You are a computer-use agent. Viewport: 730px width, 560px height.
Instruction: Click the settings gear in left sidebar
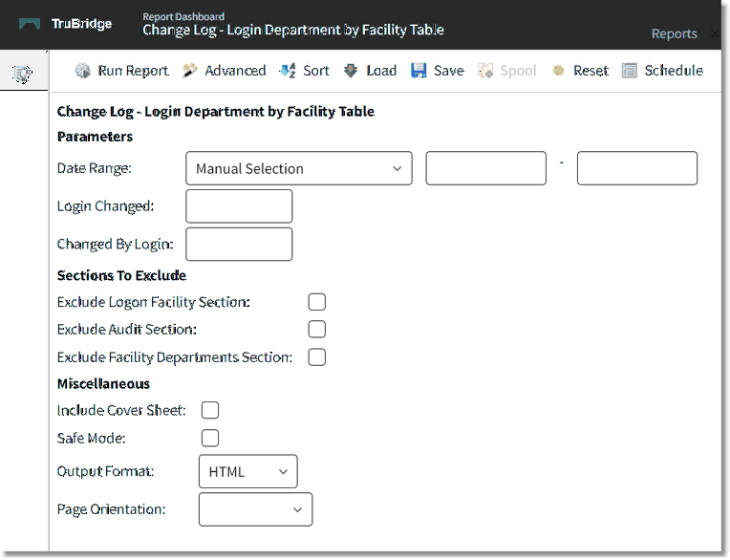click(23, 74)
